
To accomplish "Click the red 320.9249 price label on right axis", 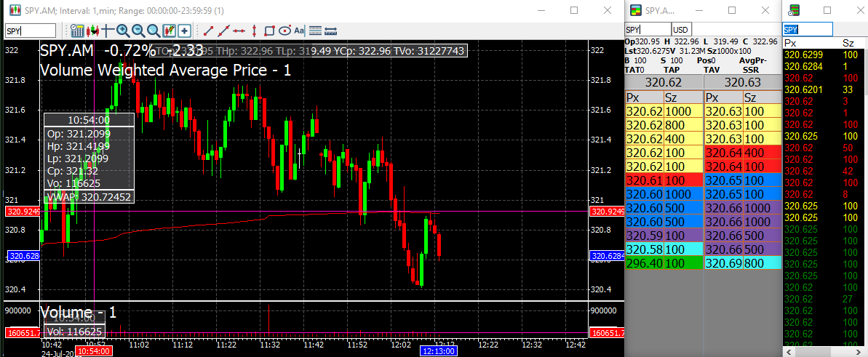I will click(x=608, y=212).
